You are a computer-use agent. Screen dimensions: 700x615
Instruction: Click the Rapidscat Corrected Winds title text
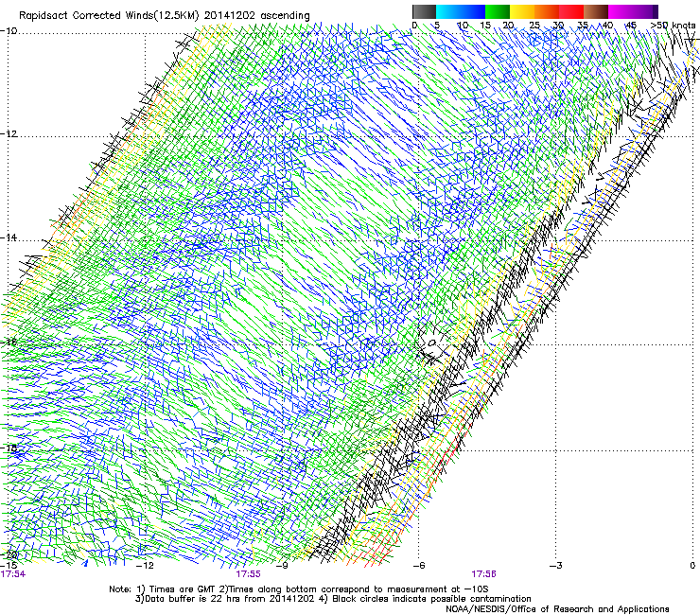pos(165,16)
